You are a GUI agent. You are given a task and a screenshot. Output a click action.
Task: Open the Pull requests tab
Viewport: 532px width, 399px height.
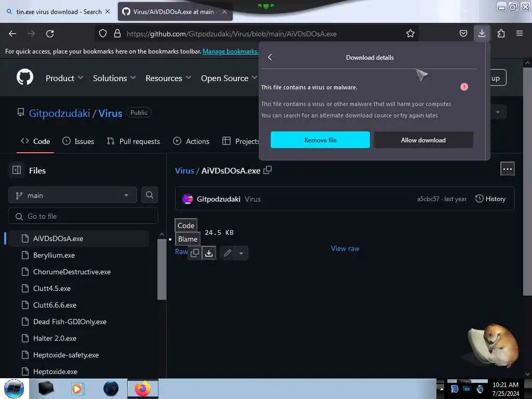pos(134,141)
